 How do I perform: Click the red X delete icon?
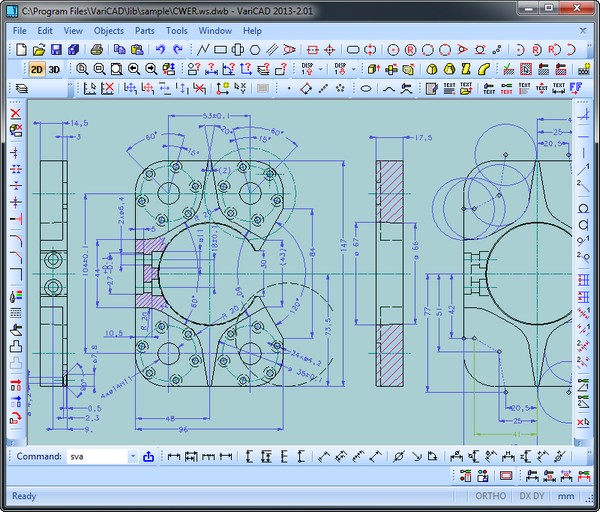[x=16, y=113]
